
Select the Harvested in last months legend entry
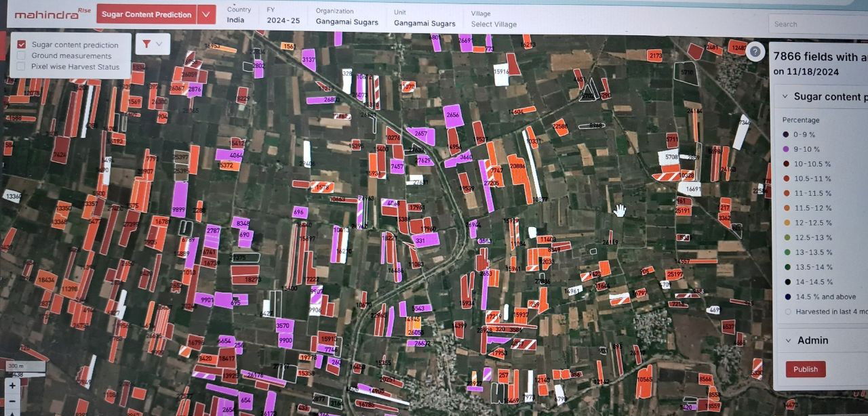(x=825, y=312)
